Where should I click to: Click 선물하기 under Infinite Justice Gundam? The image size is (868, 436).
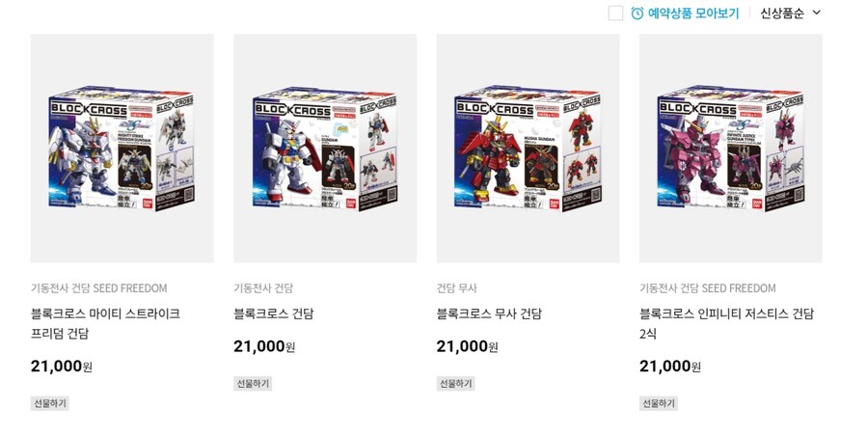(658, 403)
